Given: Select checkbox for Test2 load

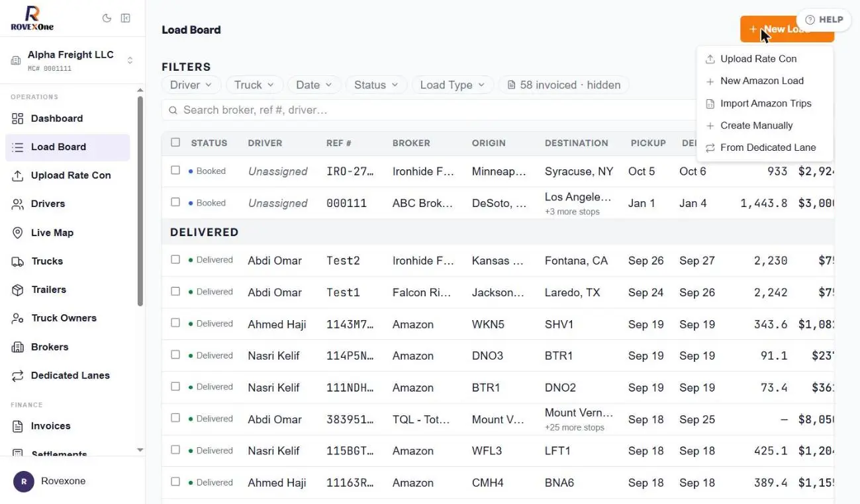Looking at the screenshot, I should [175, 259].
